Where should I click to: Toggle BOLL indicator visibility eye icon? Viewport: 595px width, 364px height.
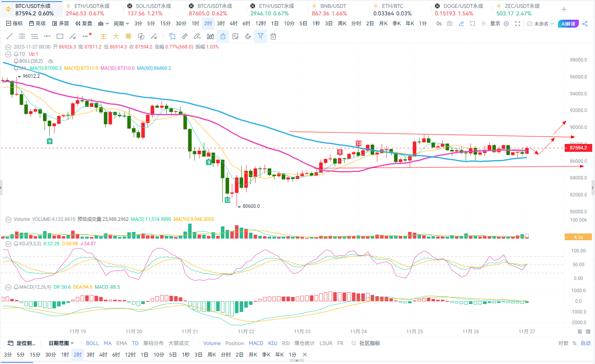click(x=50, y=61)
